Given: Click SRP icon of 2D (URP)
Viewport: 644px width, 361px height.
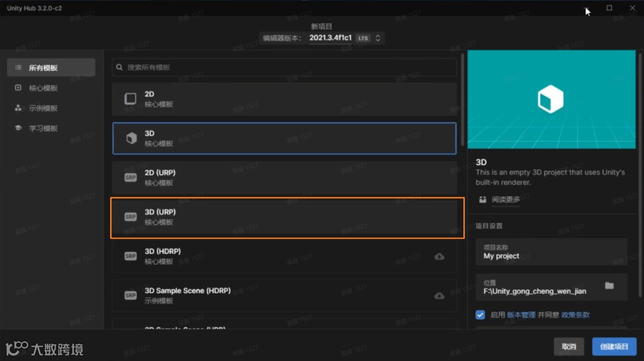Looking at the screenshot, I should coord(131,177).
